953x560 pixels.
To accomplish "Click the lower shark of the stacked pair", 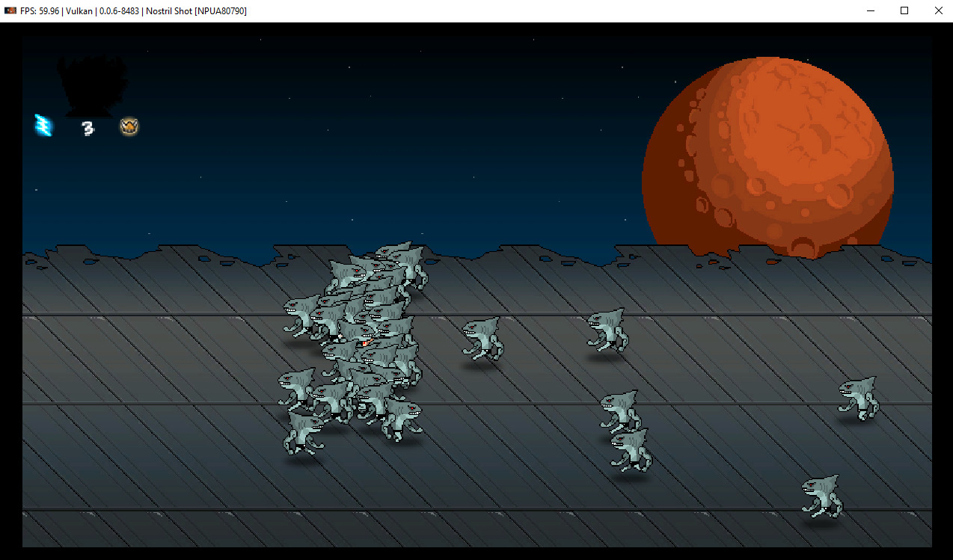I will tap(630, 450).
